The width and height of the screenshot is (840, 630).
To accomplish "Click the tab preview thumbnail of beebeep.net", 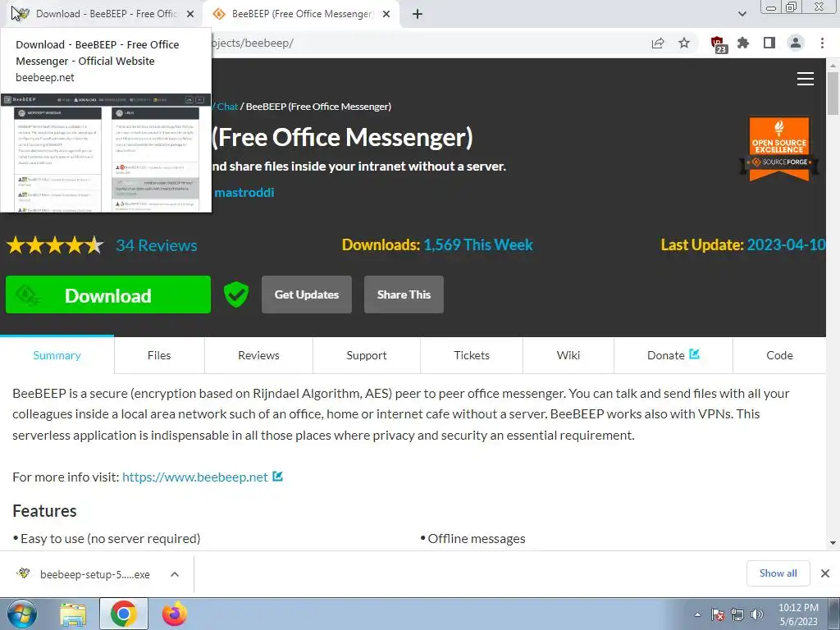I will tap(106, 153).
